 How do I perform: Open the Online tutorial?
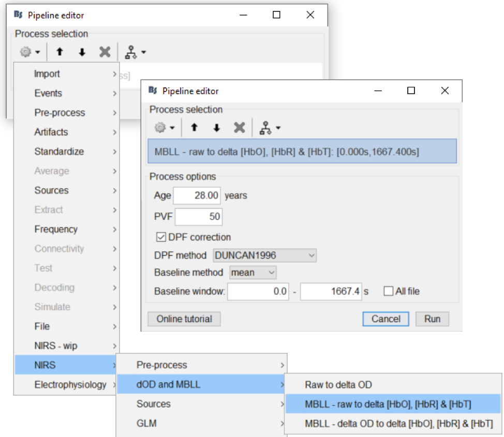[184, 319]
